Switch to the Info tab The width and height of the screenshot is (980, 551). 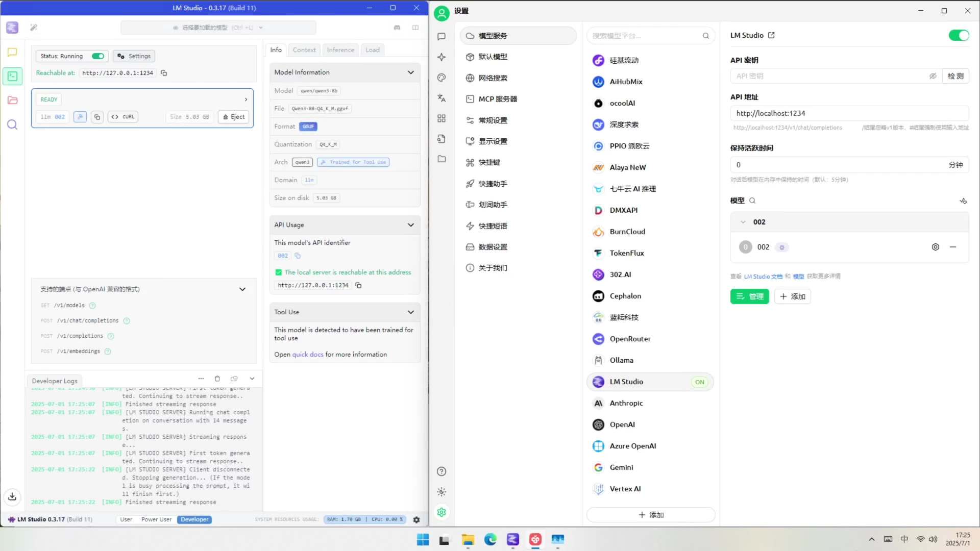(x=276, y=49)
